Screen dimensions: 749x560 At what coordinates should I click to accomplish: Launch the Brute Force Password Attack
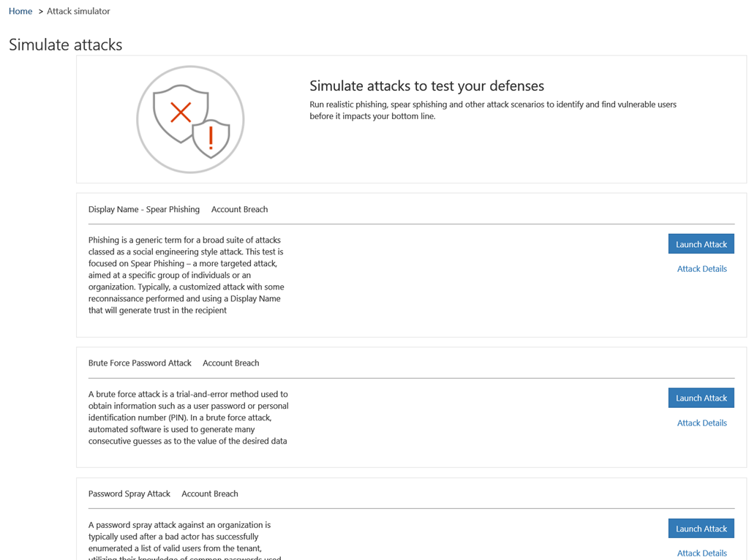click(x=701, y=398)
